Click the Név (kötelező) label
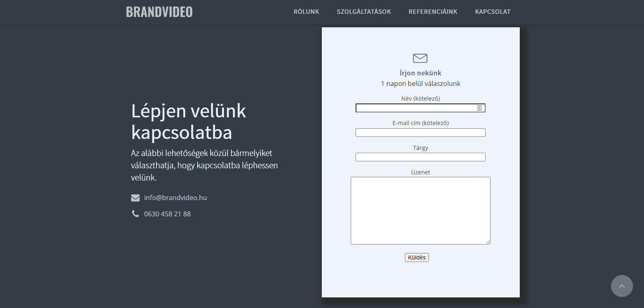The width and height of the screenshot is (644, 308). (x=420, y=99)
